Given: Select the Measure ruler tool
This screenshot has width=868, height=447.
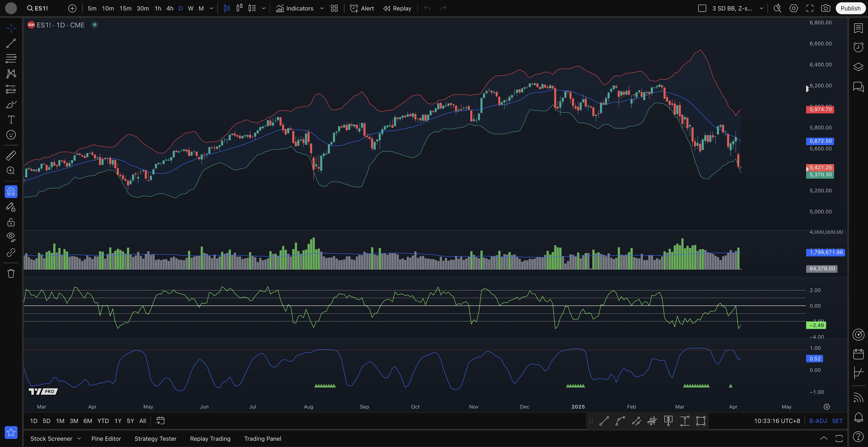Looking at the screenshot, I should [x=11, y=155].
